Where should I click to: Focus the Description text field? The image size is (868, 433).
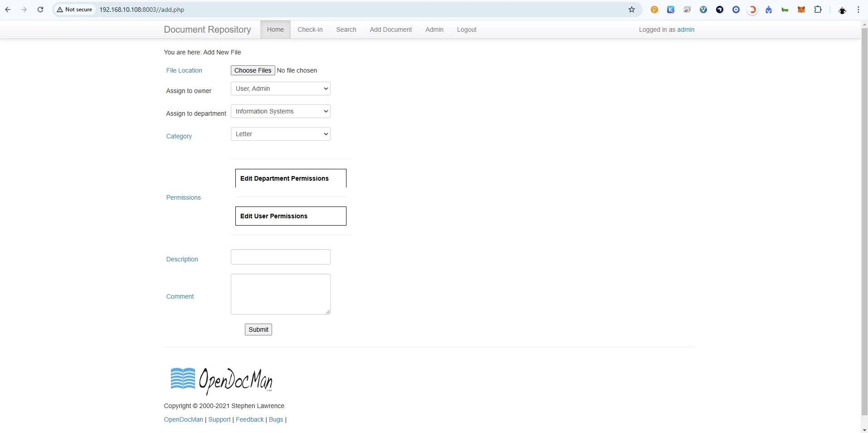(x=281, y=257)
